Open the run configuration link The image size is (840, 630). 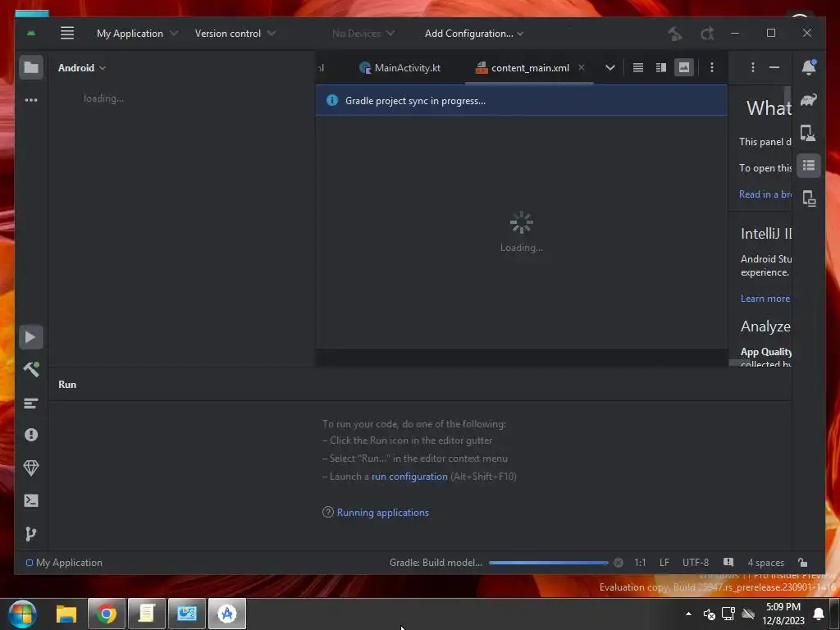tap(409, 477)
